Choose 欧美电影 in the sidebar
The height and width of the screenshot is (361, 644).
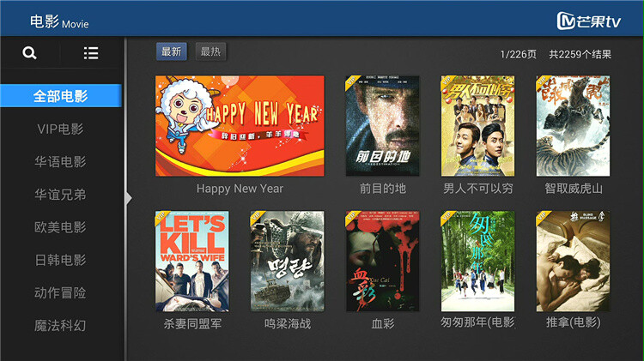61,227
